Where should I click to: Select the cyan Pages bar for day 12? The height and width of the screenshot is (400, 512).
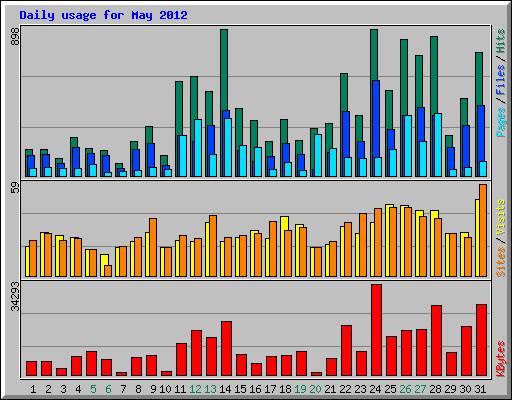click(198, 148)
